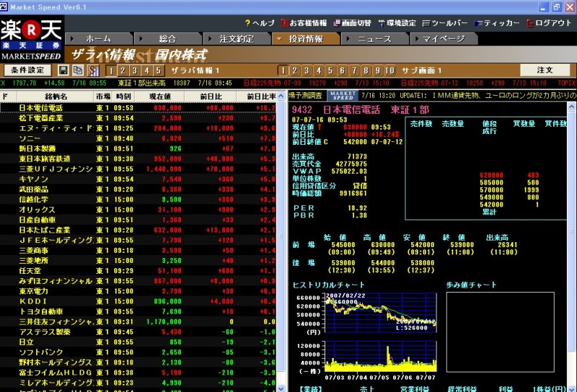This screenshot has height=392, width=577.
Task: Click the chart icon next to copy
Action: pyautogui.click(x=94, y=70)
